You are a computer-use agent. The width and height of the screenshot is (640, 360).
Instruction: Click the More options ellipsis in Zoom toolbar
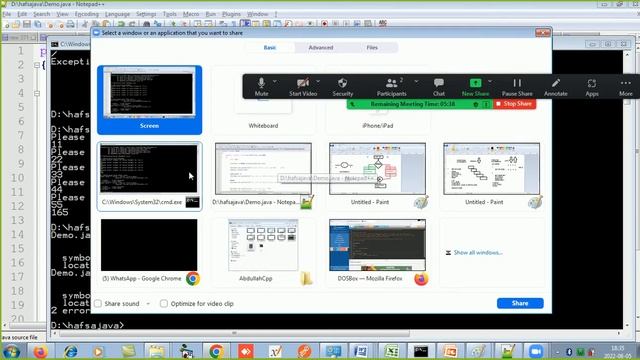(625, 83)
